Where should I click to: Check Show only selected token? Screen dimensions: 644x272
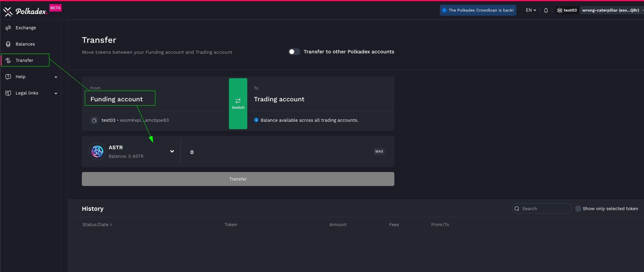click(578, 209)
